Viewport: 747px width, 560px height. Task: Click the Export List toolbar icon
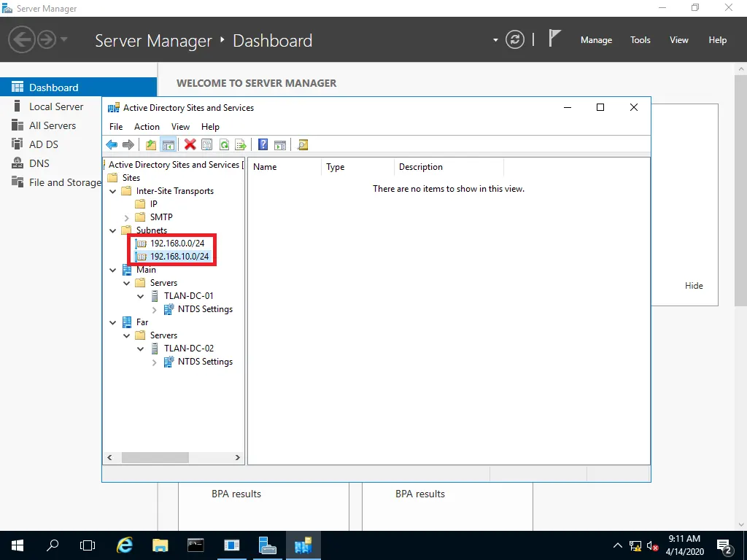(241, 145)
